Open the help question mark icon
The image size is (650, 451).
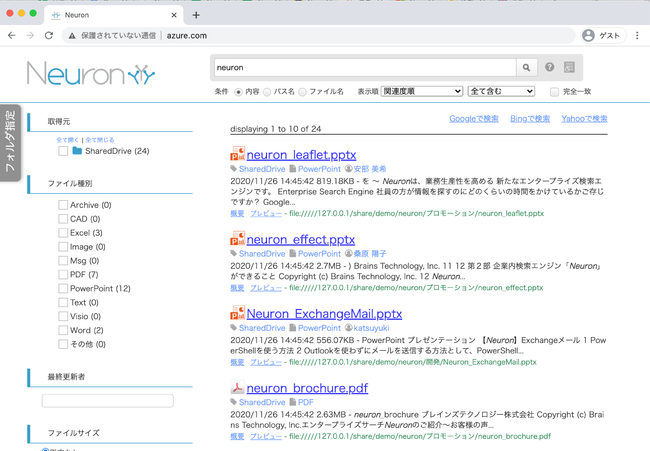(550, 67)
